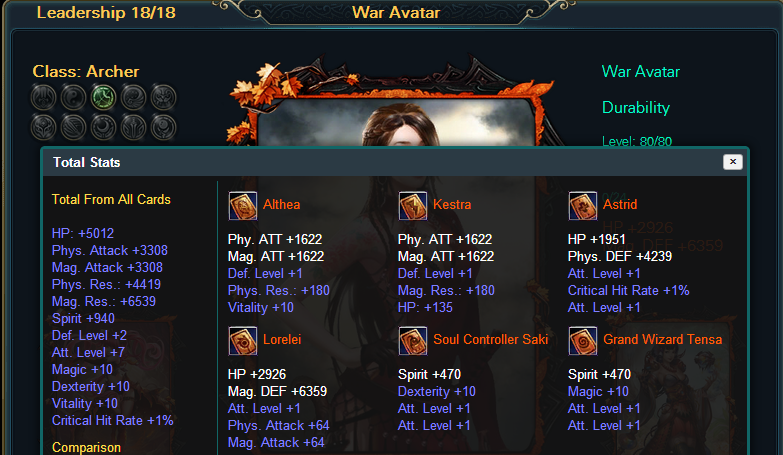Switch to the War Avatar title tab

(396, 12)
